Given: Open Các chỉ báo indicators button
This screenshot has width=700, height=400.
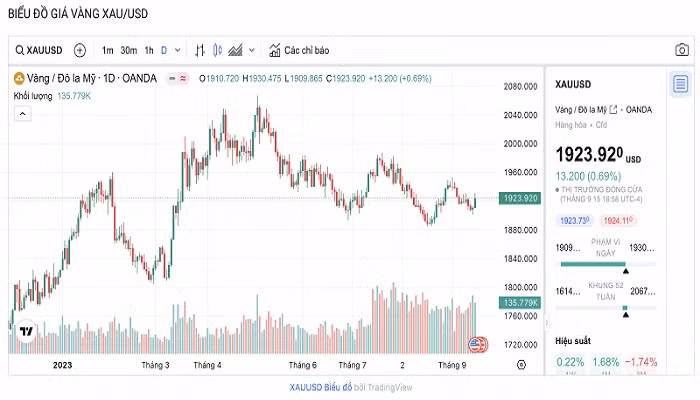Looking at the screenshot, I should [x=298, y=50].
